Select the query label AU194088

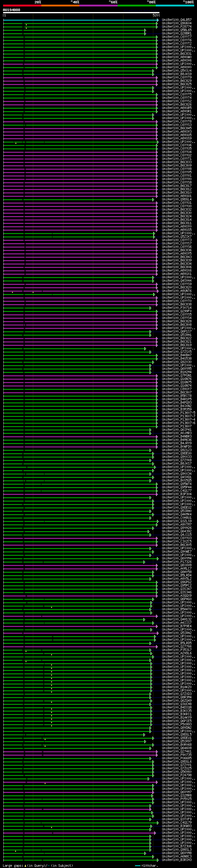(x=11, y=10)
